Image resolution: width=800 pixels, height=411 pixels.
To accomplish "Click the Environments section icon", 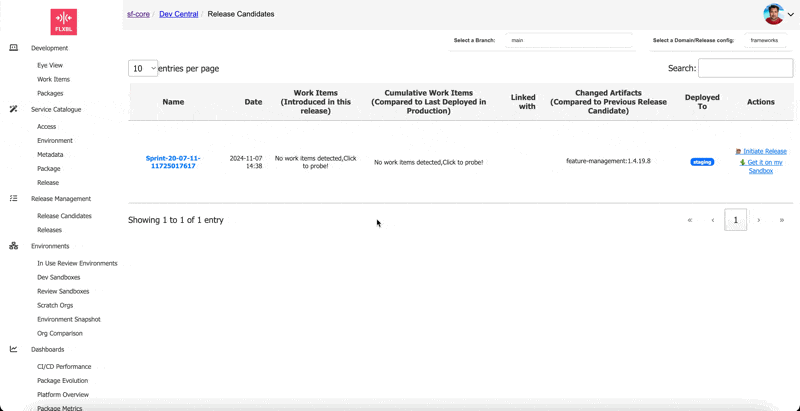I will point(14,246).
